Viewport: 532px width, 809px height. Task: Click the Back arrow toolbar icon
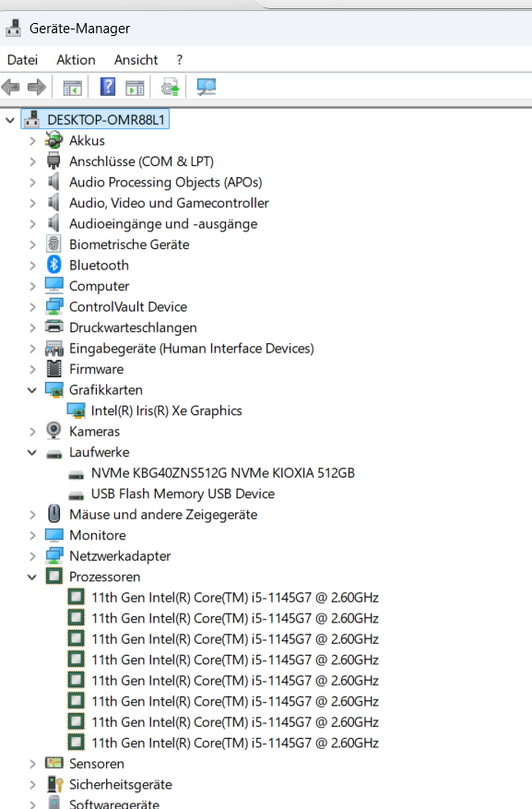[x=11, y=87]
